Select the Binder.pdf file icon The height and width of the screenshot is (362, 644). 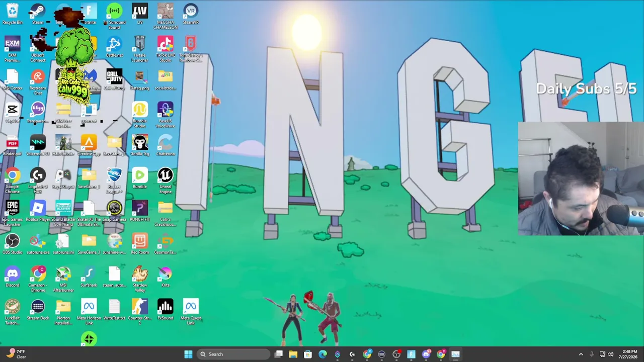coord(13,146)
